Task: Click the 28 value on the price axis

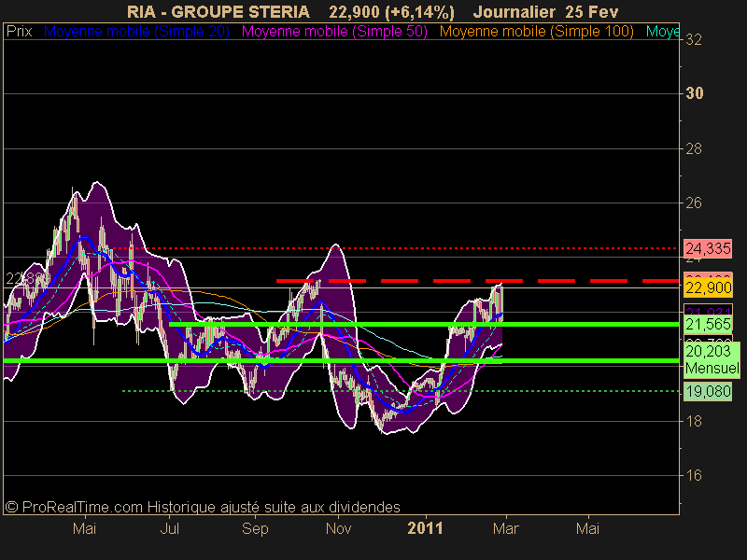Action: coord(694,149)
